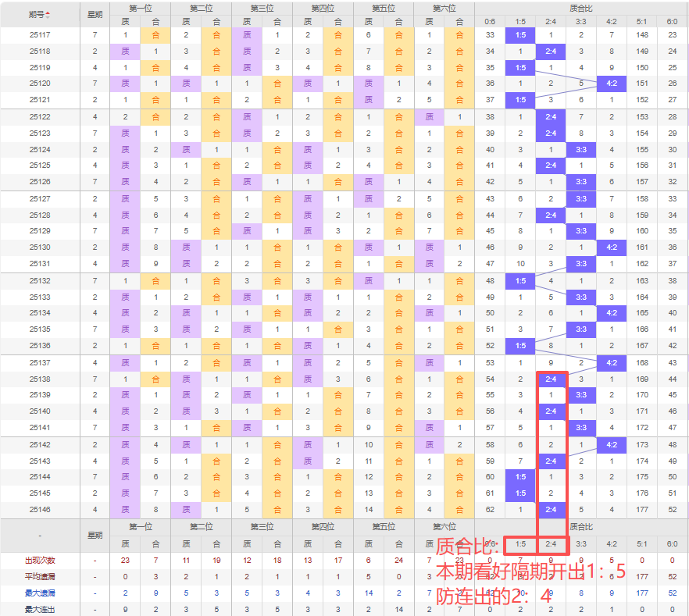Click the top 第三位 column header

coord(262,8)
